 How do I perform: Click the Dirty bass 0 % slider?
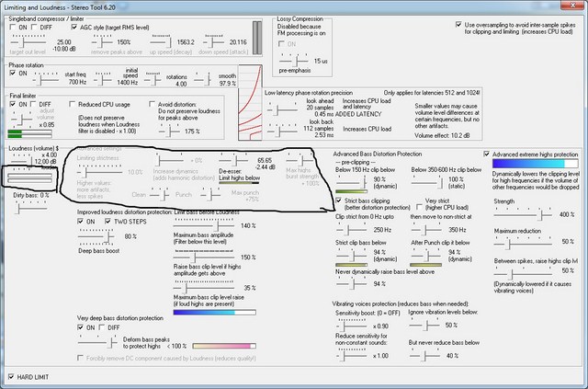click(31, 207)
